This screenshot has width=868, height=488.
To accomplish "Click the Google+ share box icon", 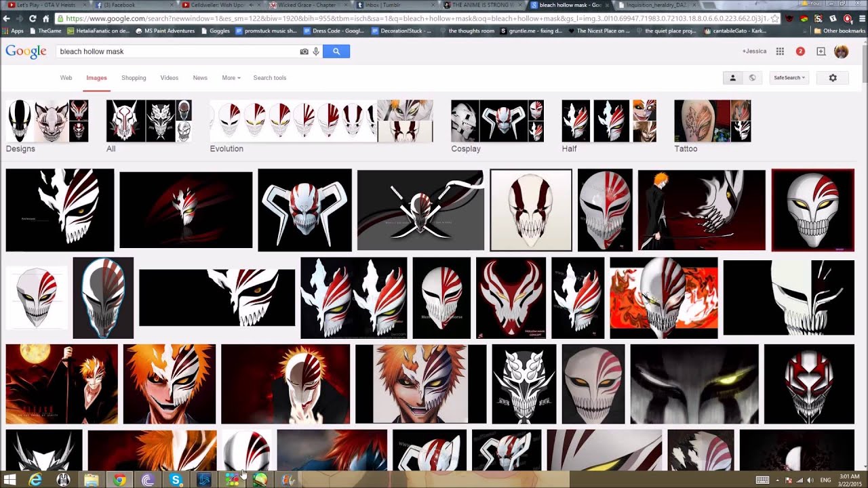I will tap(821, 52).
